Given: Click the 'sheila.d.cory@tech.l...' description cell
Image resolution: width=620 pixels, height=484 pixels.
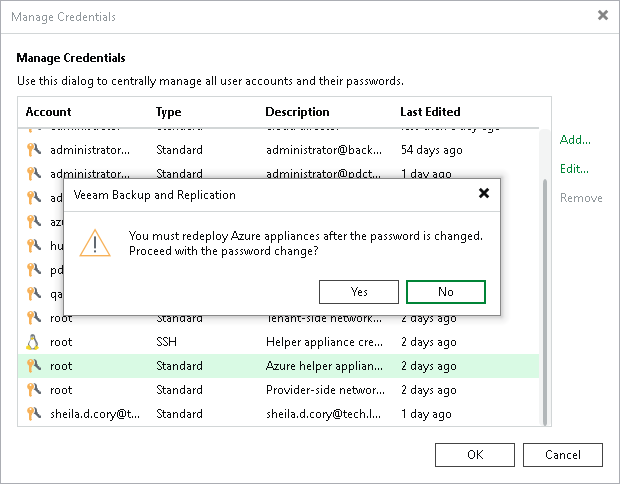Looking at the screenshot, I should tap(323, 414).
